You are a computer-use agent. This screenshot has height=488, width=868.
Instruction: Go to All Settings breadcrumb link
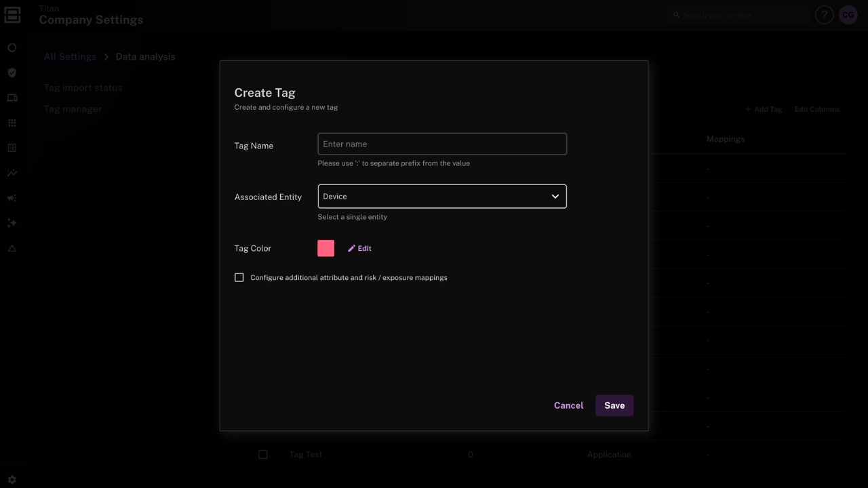point(70,56)
